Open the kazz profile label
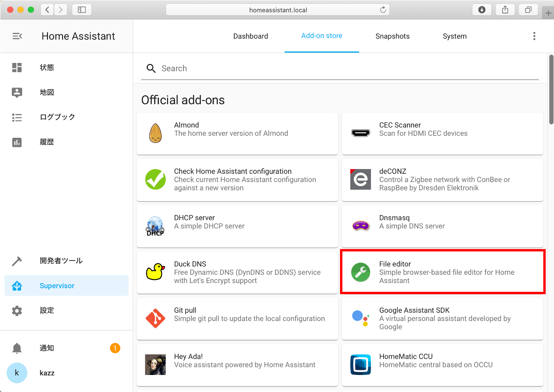554x392 pixels. click(x=47, y=373)
